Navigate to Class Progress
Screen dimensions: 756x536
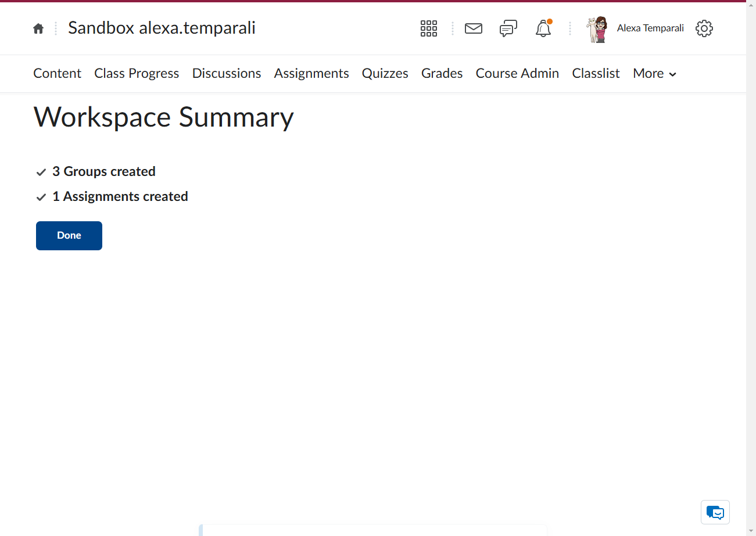pos(137,74)
